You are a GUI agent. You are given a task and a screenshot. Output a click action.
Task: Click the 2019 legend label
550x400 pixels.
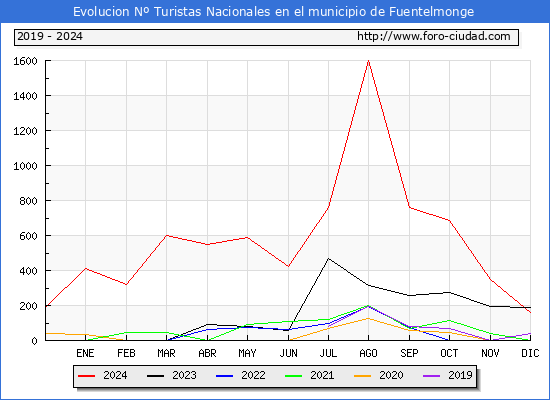(460, 375)
